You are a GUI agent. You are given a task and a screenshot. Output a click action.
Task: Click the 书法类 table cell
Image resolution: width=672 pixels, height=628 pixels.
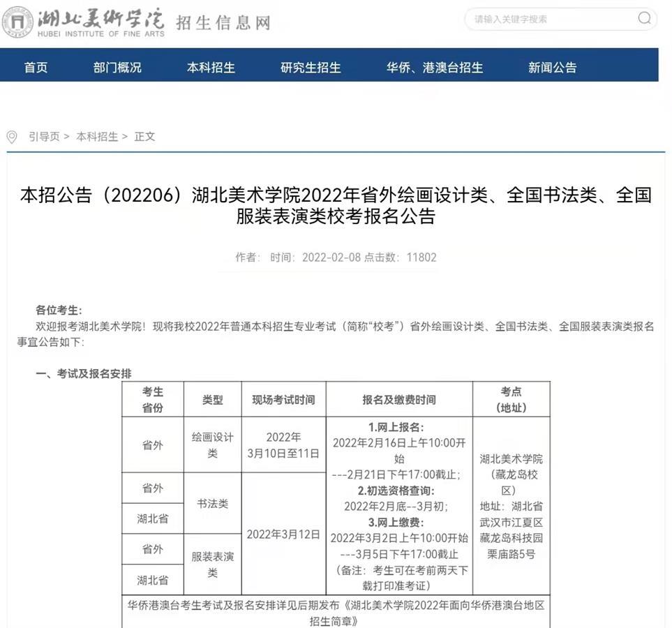coord(213,503)
